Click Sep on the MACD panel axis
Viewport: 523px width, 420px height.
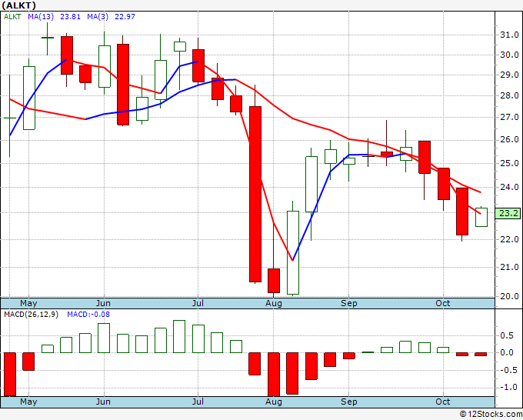click(349, 402)
